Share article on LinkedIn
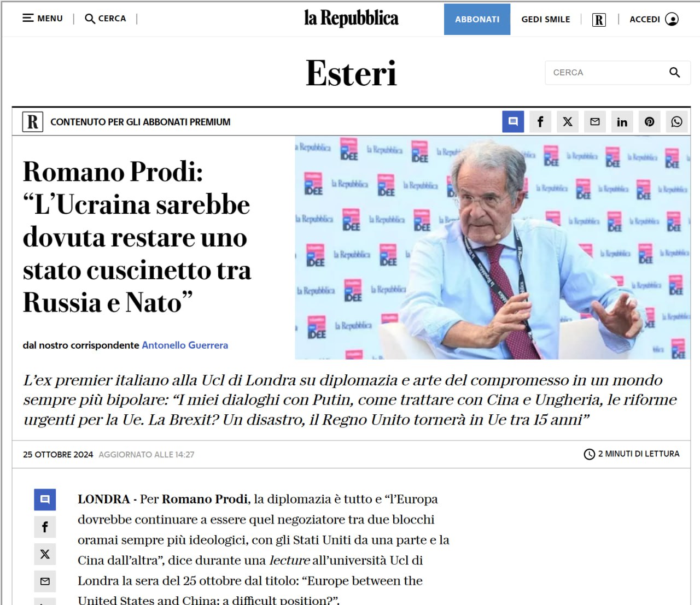 [x=622, y=121]
